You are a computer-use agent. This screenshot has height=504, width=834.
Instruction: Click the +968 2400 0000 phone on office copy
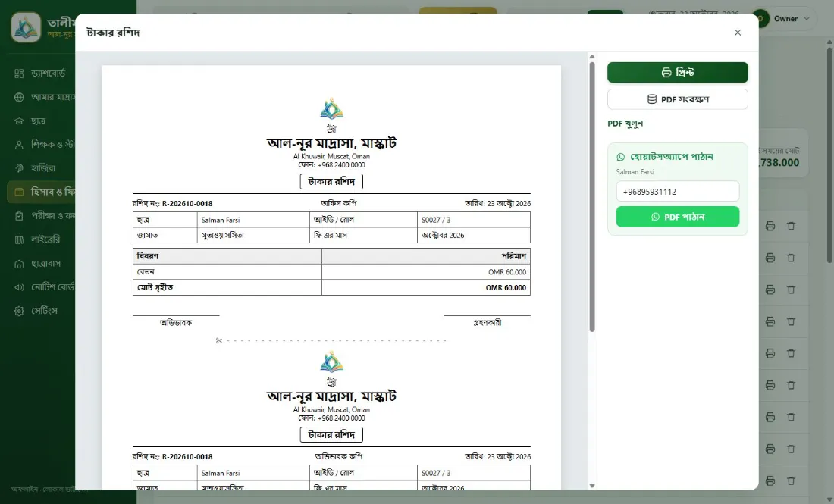click(x=341, y=164)
